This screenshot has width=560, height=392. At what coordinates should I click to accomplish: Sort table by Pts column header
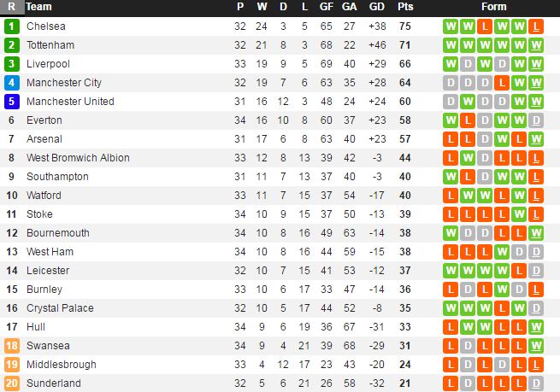[x=404, y=7]
